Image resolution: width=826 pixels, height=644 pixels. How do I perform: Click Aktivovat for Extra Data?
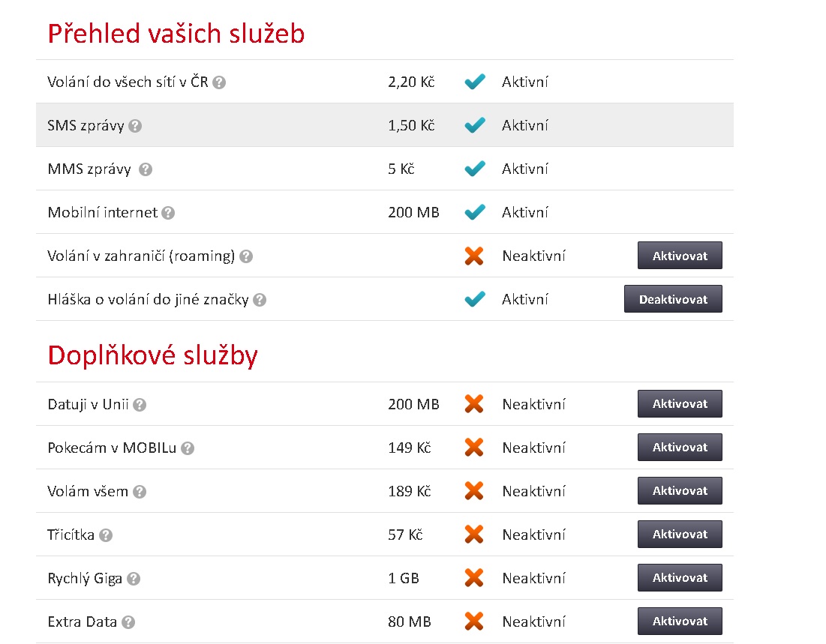point(680,622)
